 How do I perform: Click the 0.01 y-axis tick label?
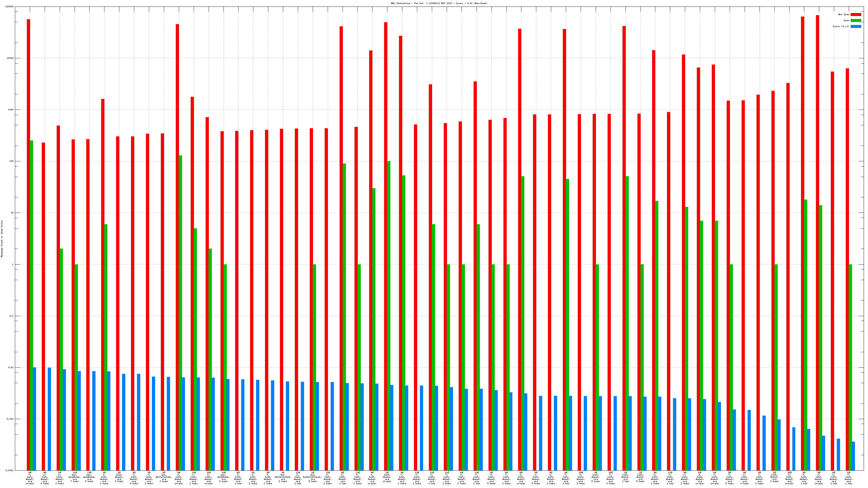11,367
